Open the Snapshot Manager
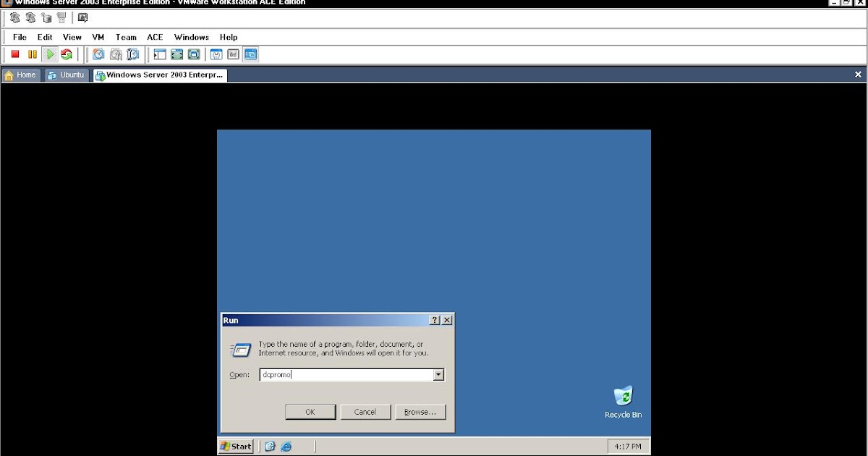Viewport: 868px width, 456px height. coord(133,54)
